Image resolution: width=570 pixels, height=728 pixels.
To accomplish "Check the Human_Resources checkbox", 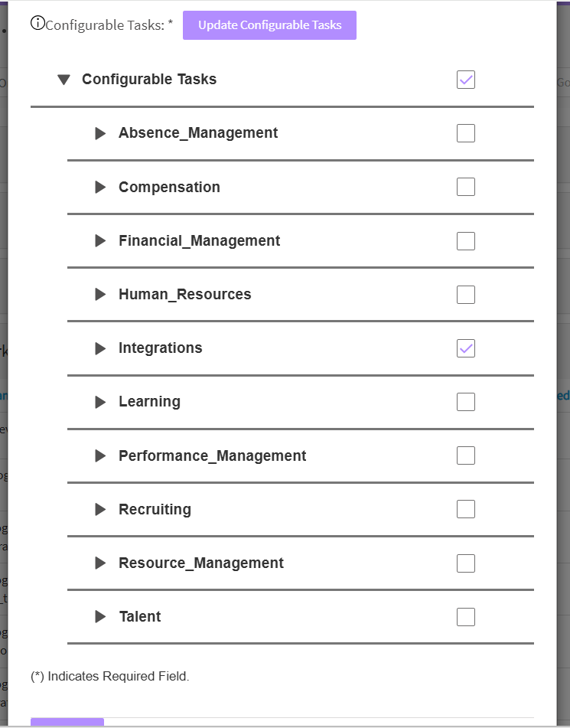I will tap(466, 294).
